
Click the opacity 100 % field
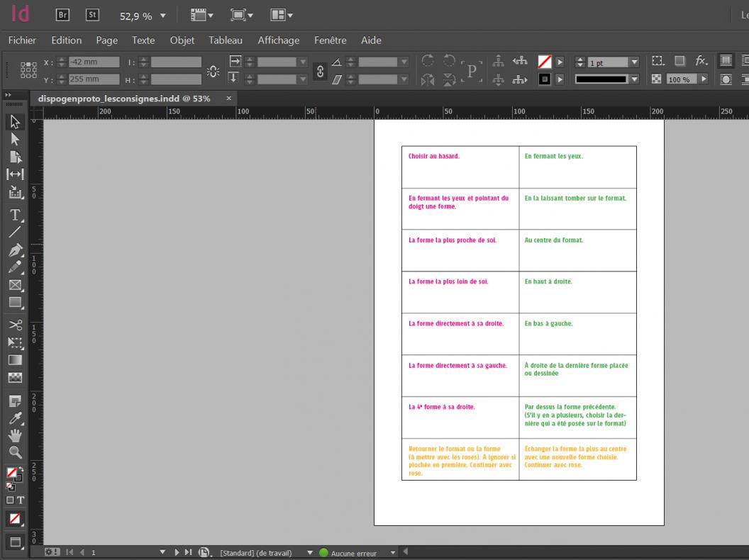(x=681, y=79)
